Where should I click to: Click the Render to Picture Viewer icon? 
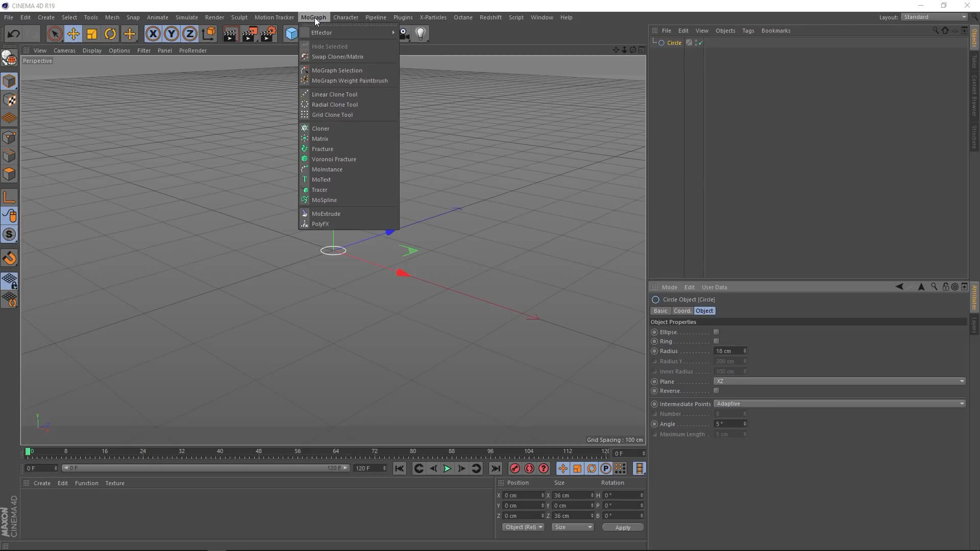click(x=250, y=34)
